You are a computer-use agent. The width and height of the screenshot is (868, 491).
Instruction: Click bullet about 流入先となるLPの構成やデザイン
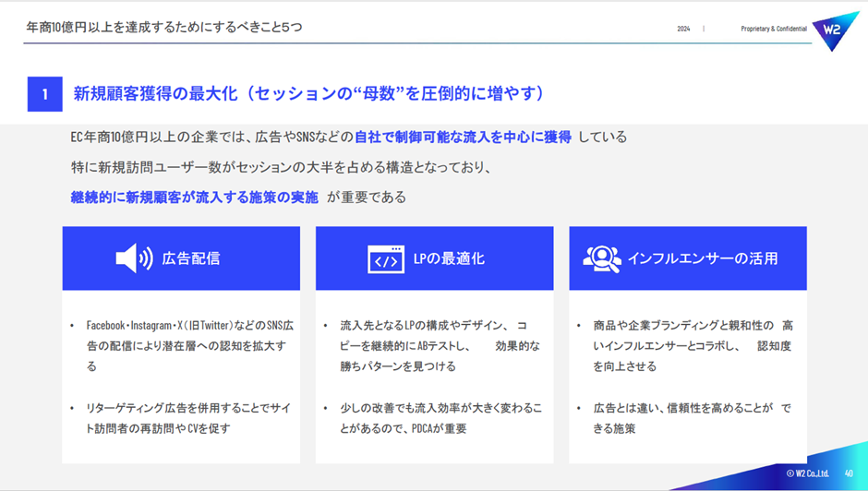pos(440,345)
